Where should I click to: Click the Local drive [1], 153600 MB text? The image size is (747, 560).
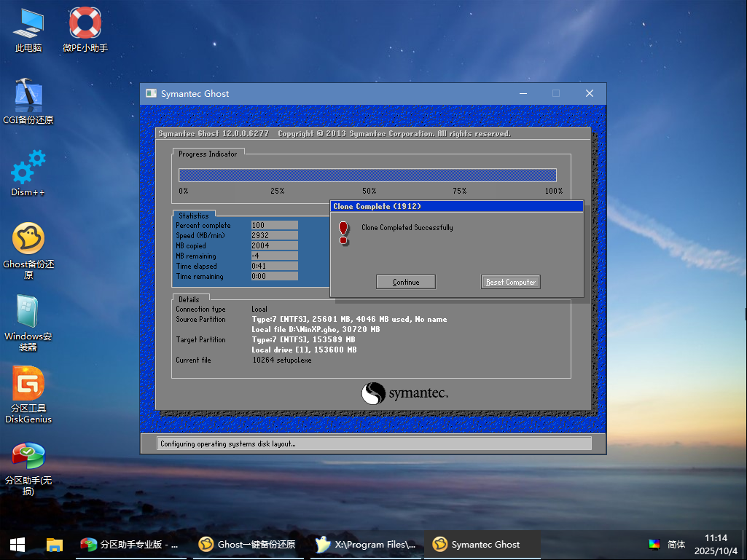pos(305,350)
